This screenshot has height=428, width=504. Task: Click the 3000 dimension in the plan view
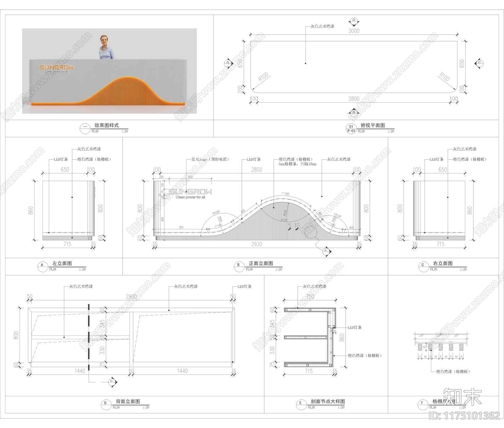(354, 31)
